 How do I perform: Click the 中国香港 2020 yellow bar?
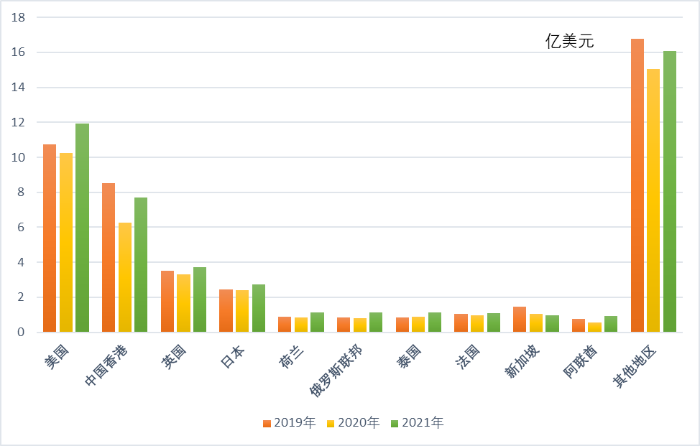pos(125,277)
